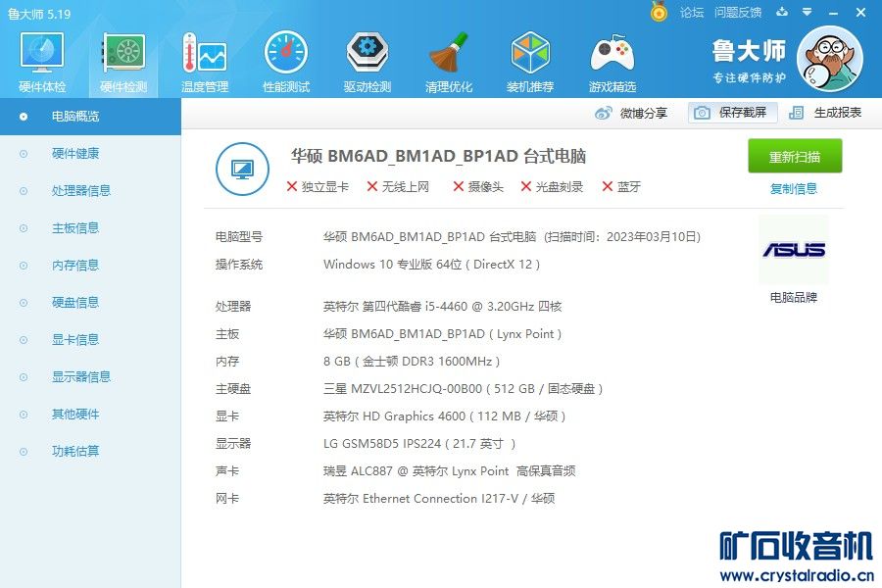Click the HD Graphics 4600 graphics card text
Screen dimensions: 882x588
point(444,416)
